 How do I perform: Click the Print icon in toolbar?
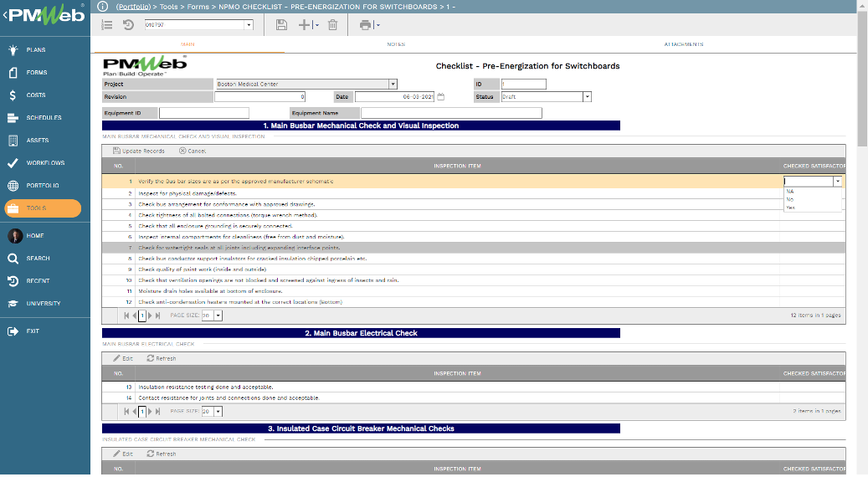coord(365,25)
